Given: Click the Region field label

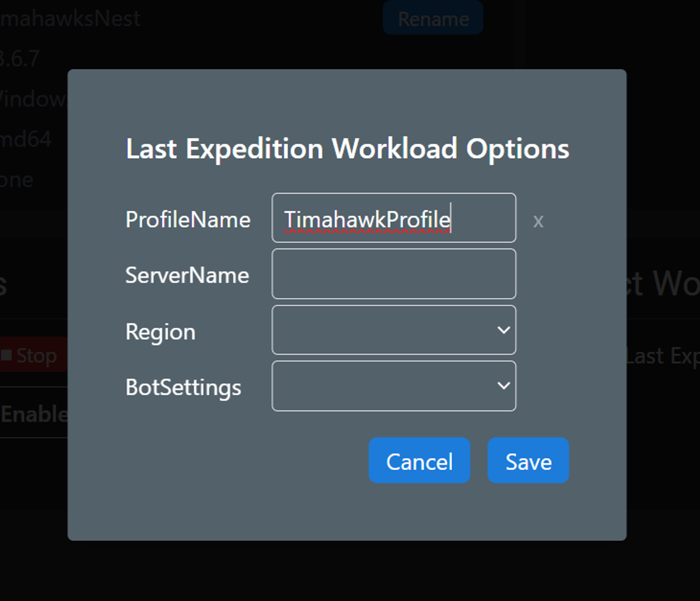Looking at the screenshot, I should coord(160,332).
